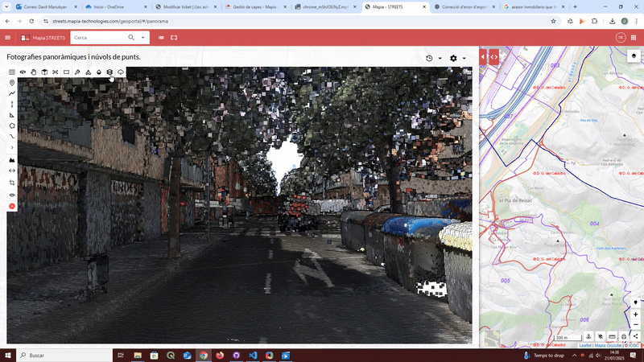Click the red swap panels arrows button

point(494,57)
